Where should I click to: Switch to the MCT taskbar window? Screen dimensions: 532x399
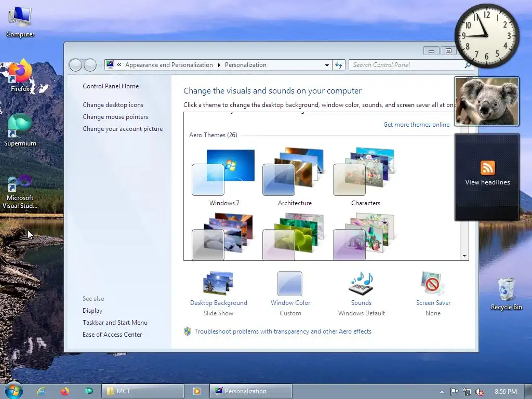coord(142,391)
